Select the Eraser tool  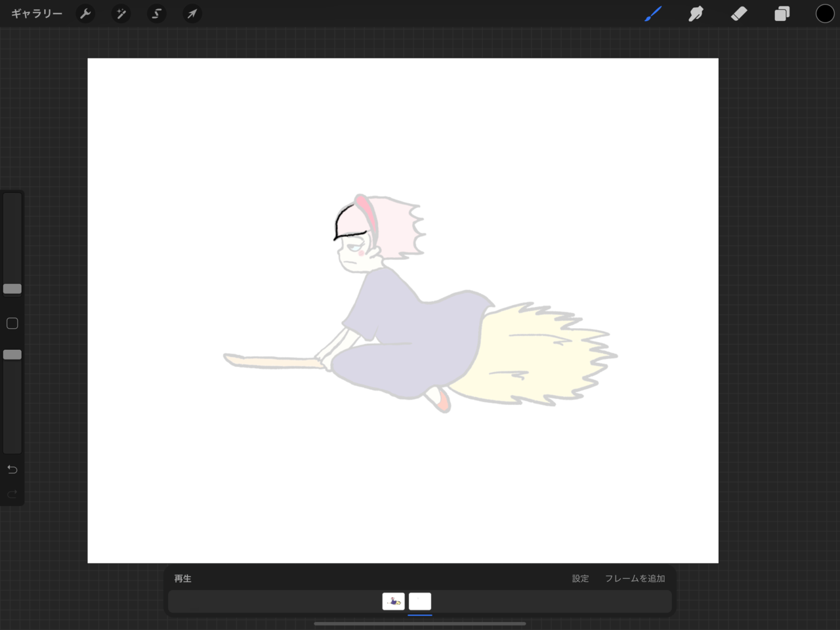[739, 14]
